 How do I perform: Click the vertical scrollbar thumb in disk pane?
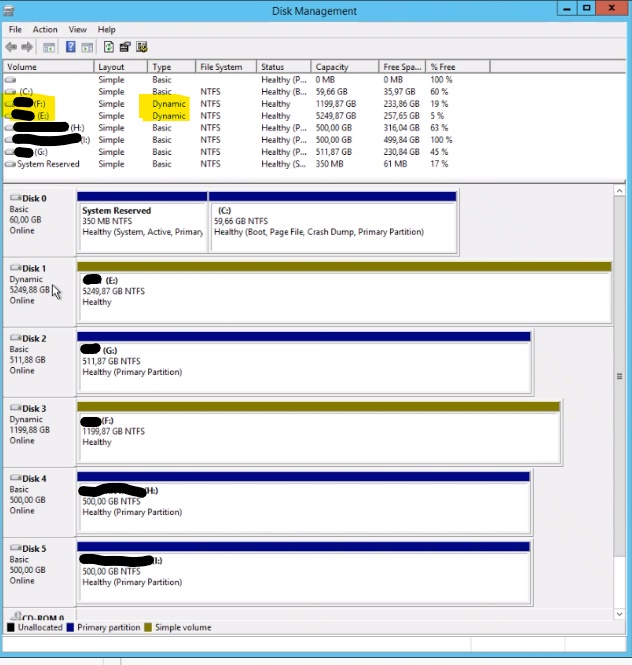coord(619,376)
